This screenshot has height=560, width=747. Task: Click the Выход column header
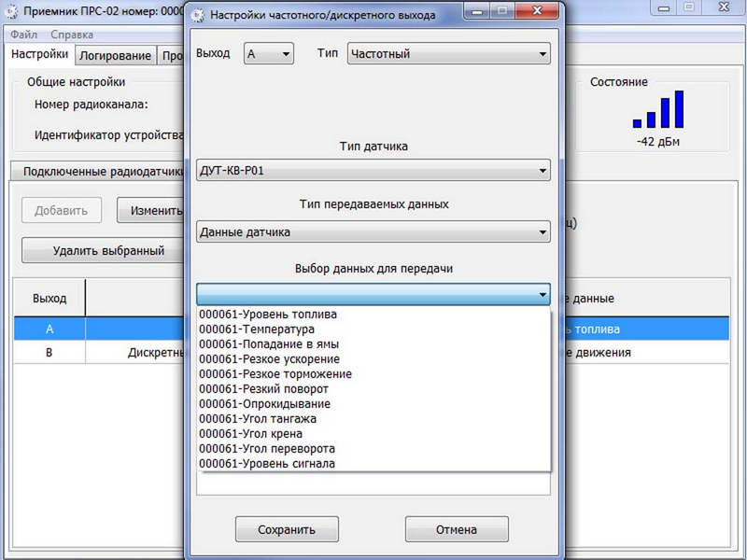pyautogui.click(x=49, y=299)
